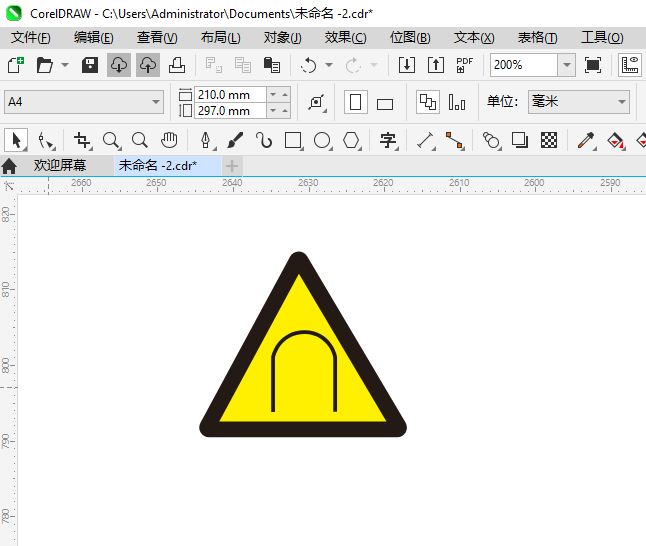
Task: Select the Shape edit tool
Action: click(x=46, y=140)
